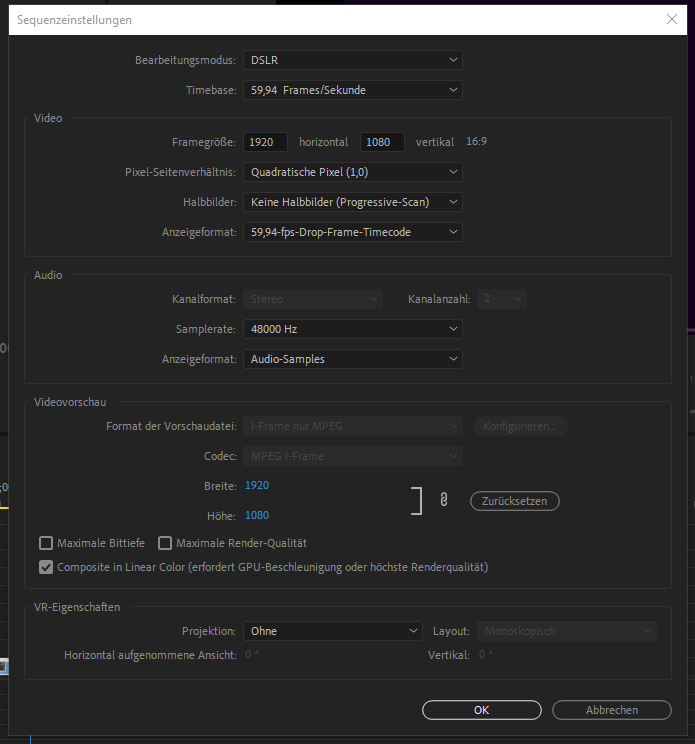
Task: Click the Zurücksetzen button
Action: click(515, 501)
